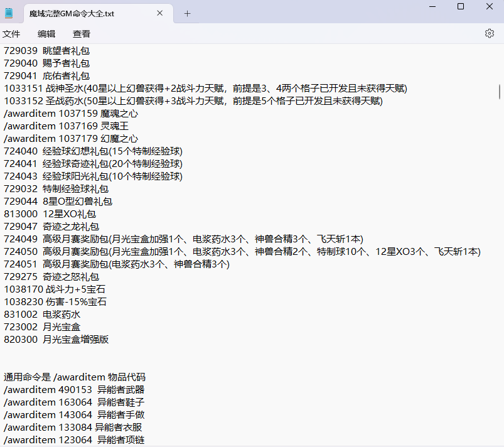Close the 魔域完整GM命令大全.txt tab

159,13
